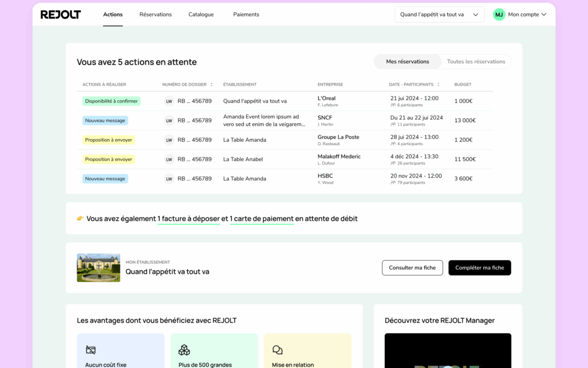Click the participants icon beside 11 participants

click(x=393, y=124)
